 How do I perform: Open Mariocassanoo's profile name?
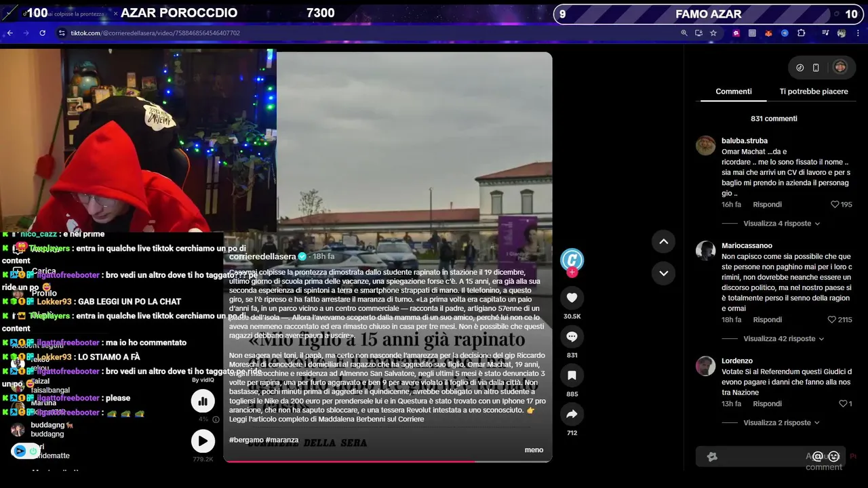click(747, 246)
